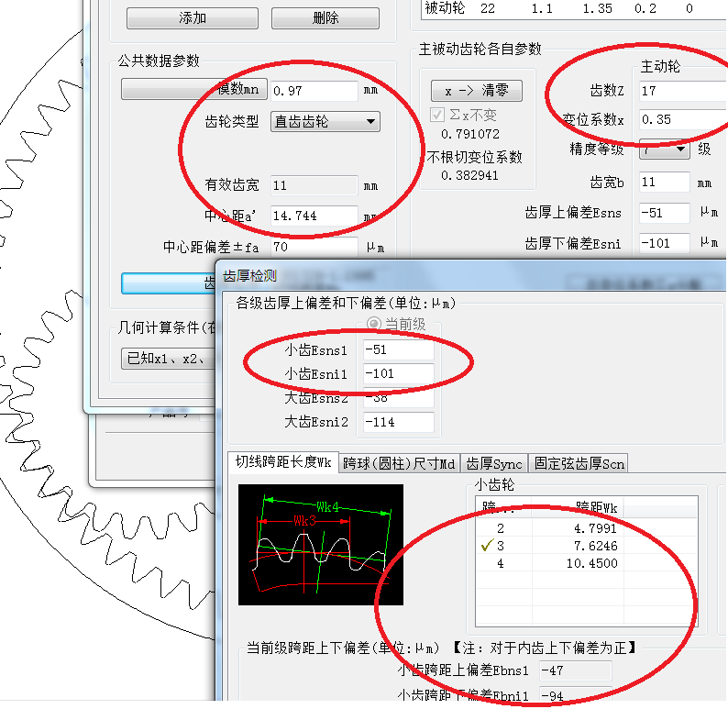Click the 'x -> 清零' button
Viewport: 728px width, 709px height.
pyautogui.click(x=477, y=91)
